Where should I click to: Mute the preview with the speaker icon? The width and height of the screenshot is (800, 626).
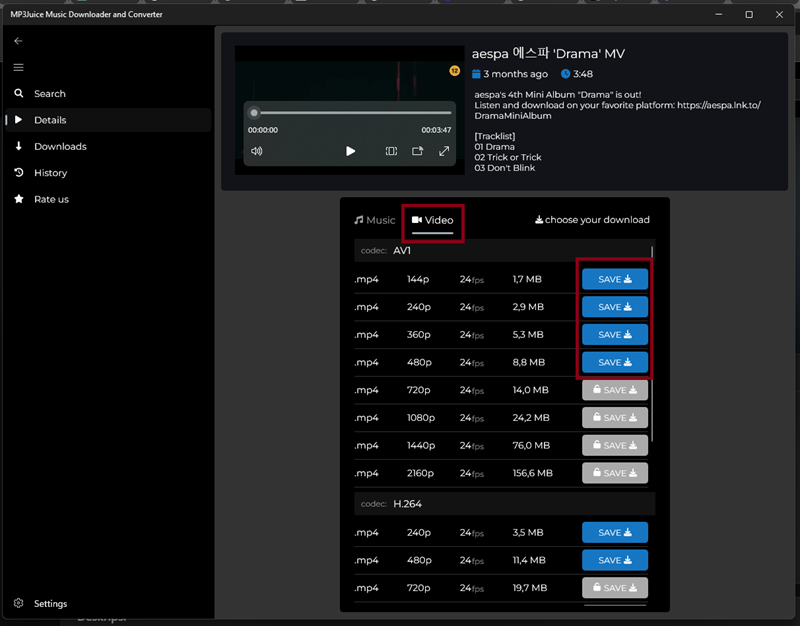click(257, 151)
